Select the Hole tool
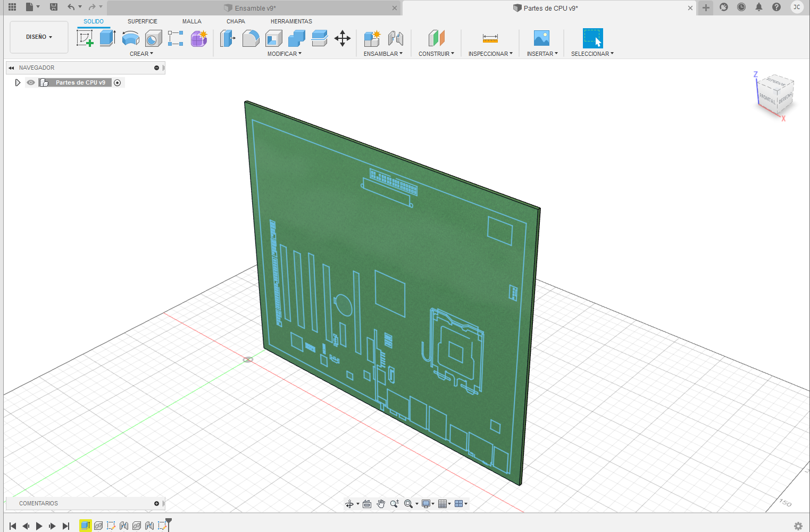 [153, 38]
